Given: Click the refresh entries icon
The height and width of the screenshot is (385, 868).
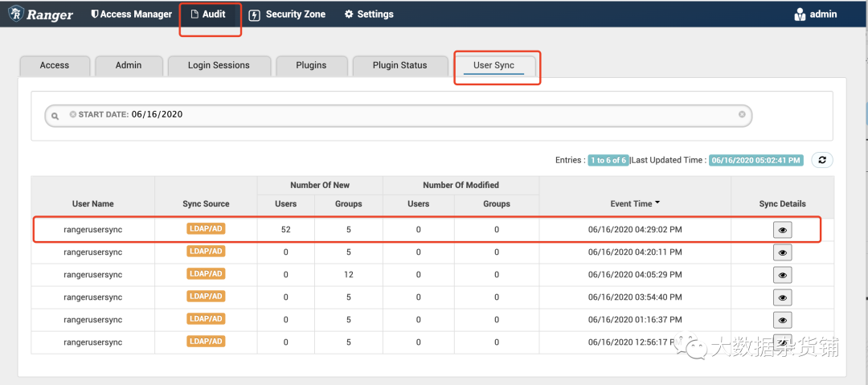Looking at the screenshot, I should (821, 160).
